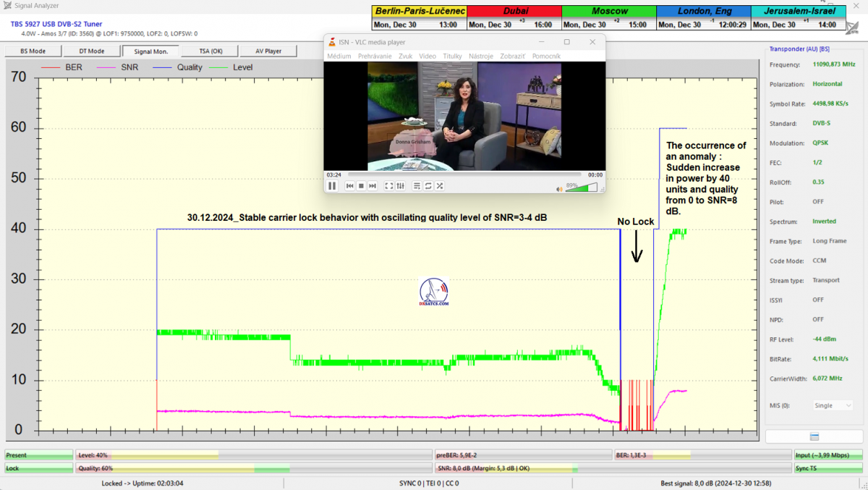Toggle shuffle/random playback in VLC
This screenshot has width=868, height=490.
[x=439, y=186]
